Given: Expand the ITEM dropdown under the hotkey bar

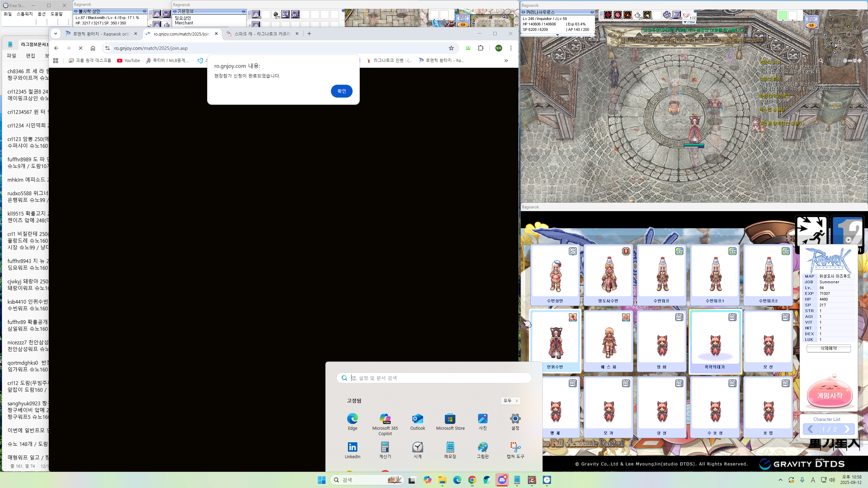Looking at the screenshot, I should tap(689, 22).
